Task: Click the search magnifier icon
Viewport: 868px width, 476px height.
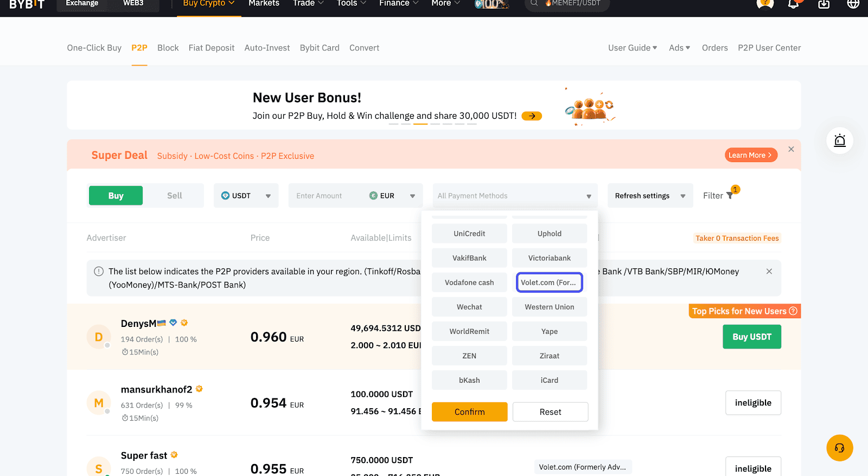Action: click(x=534, y=3)
